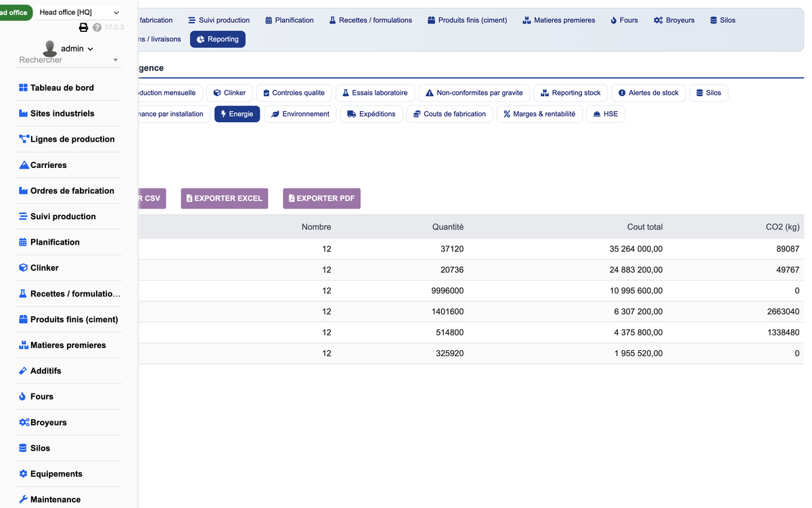Click the printer icon in the sidebar header

pos(84,28)
